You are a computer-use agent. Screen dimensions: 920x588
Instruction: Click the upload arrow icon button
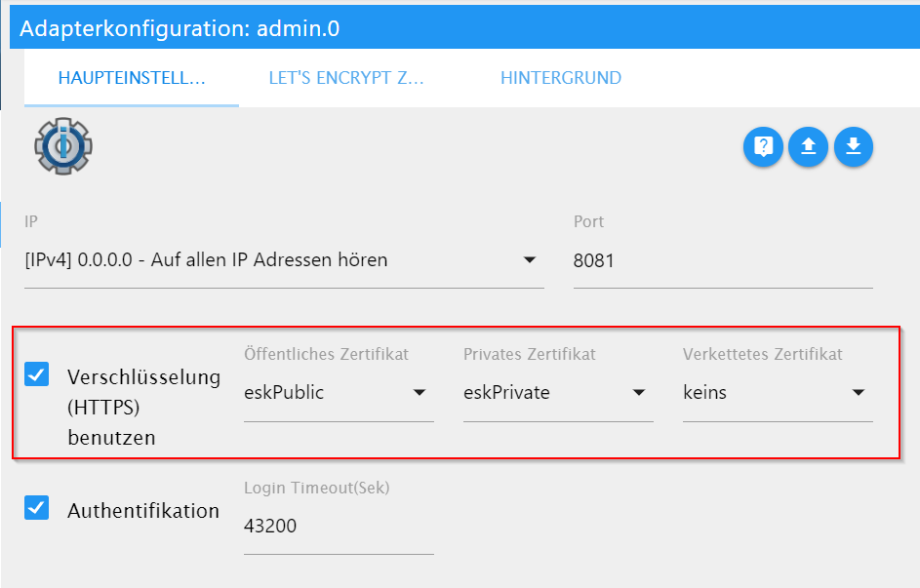coord(808,147)
